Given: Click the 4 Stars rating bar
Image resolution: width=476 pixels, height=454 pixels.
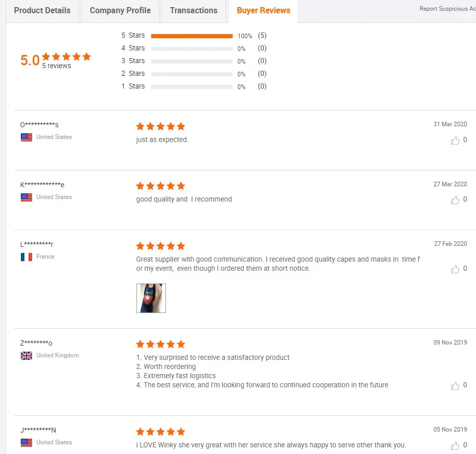Looking at the screenshot, I should [192, 49].
